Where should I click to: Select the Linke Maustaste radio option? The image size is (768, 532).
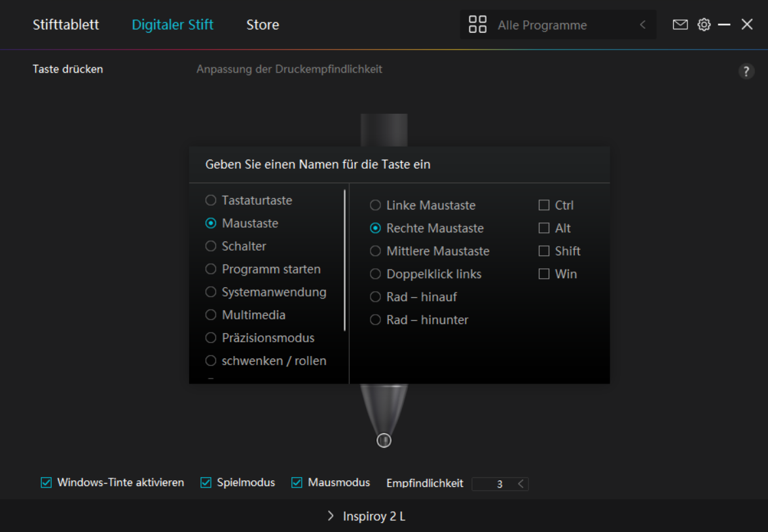(375, 205)
